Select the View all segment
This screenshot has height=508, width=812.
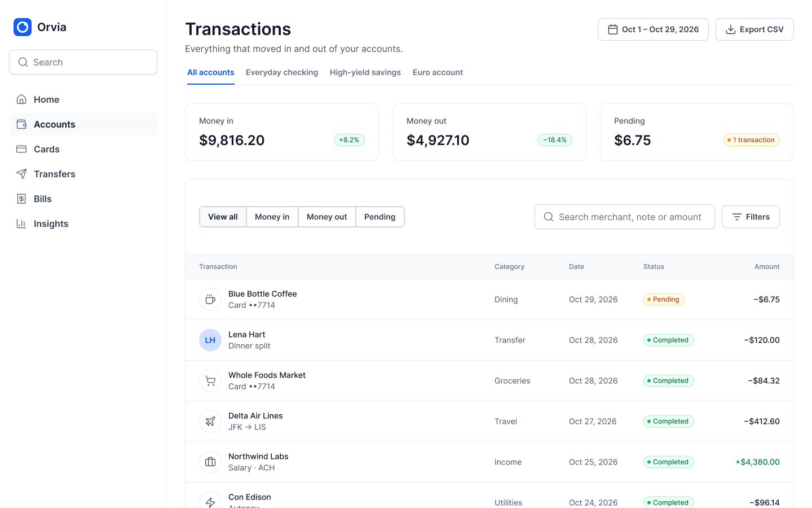(223, 217)
